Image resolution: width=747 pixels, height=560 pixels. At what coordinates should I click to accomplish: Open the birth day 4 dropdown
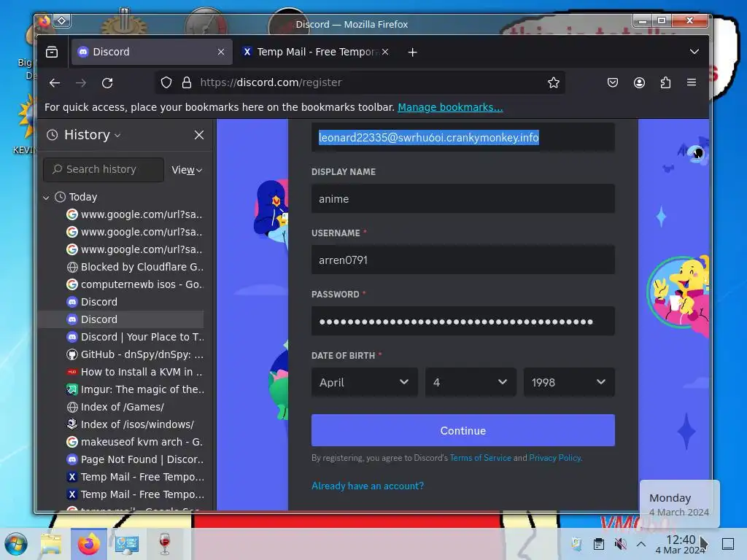471,382
